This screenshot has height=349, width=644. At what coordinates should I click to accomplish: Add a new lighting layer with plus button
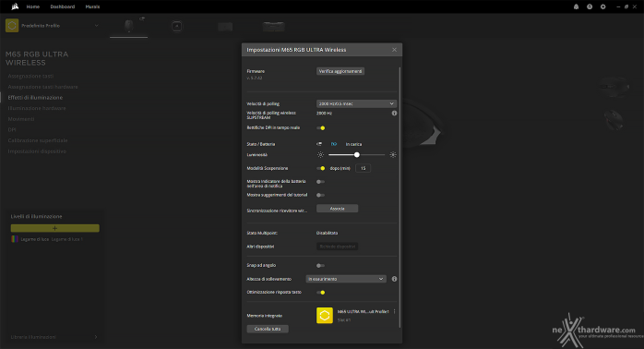pos(55,228)
